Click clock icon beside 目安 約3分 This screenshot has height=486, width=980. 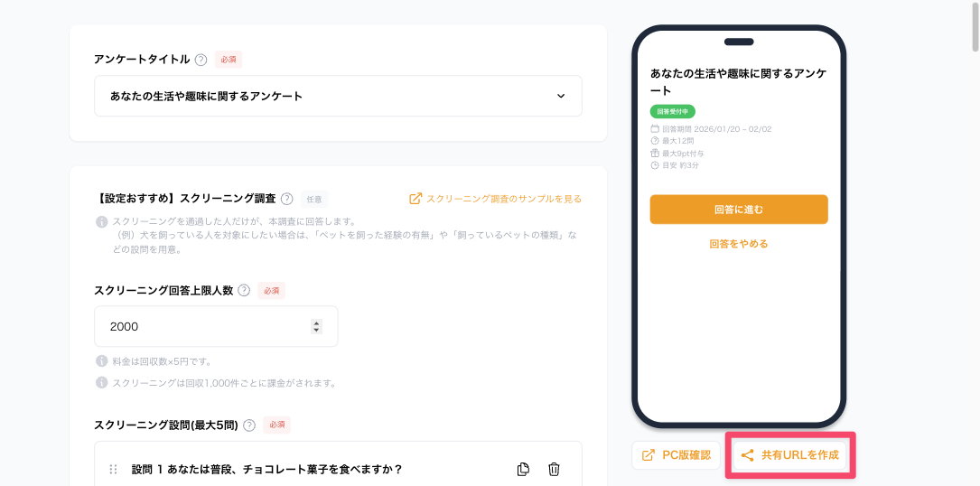[655, 165]
